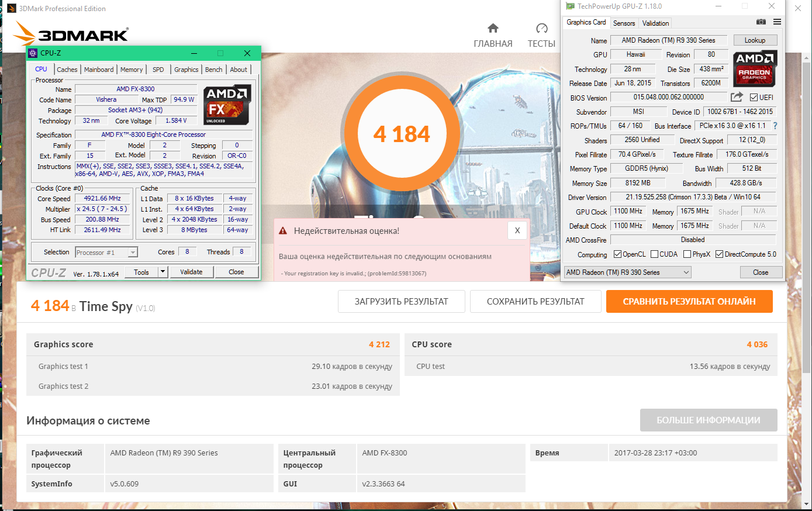Switch to the Validation tab in GPU-Z
The height and width of the screenshot is (511, 812).
pyautogui.click(x=655, y=23)
